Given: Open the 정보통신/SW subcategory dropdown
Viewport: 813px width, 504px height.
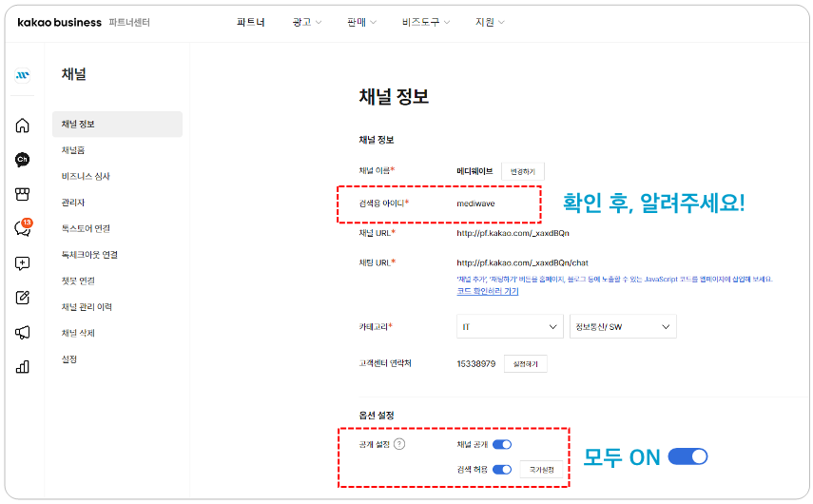Looking at the screenshot, I should (x=623, y=327).
